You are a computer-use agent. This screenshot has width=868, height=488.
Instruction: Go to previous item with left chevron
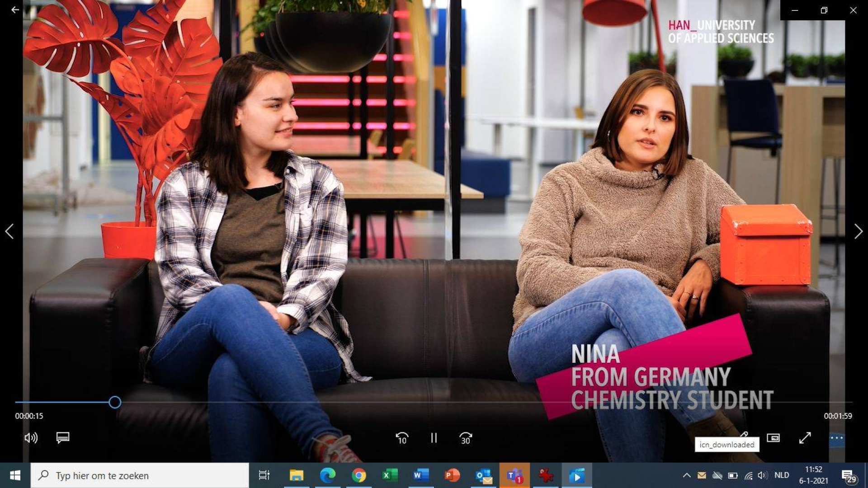tap(9, 231)
